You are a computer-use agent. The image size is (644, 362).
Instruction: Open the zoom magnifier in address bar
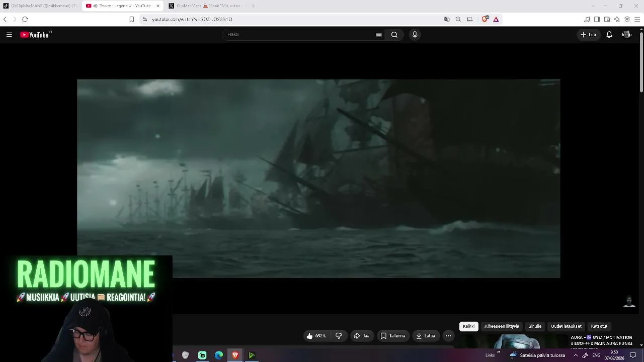pyautogui.click(x=458, y=19)
